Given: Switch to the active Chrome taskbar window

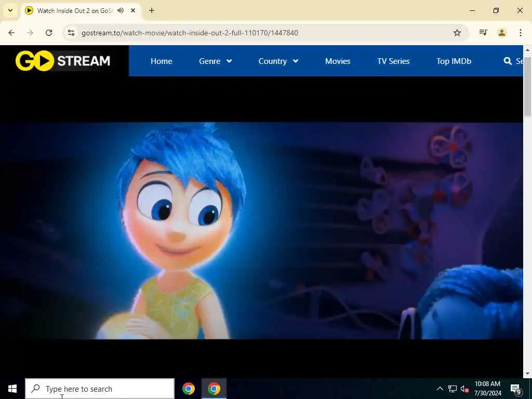Looking at the screenshot, I should [x=214, y=389].
